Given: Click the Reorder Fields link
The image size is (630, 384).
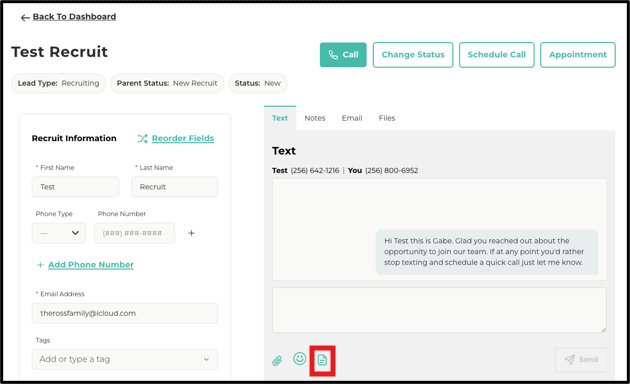Looking at the screenshot, I should 183,139.
